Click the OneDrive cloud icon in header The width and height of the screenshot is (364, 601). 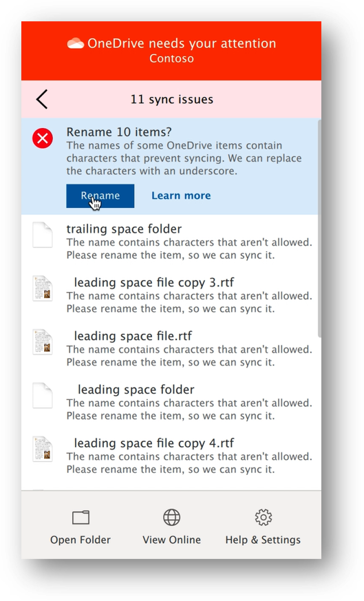pyautogui.click(x=76, y=43)
